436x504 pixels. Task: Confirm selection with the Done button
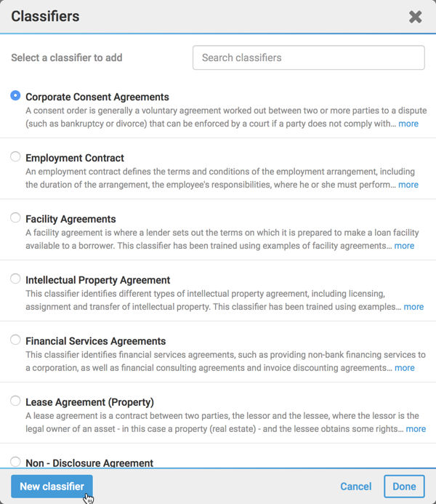(404, 487)
